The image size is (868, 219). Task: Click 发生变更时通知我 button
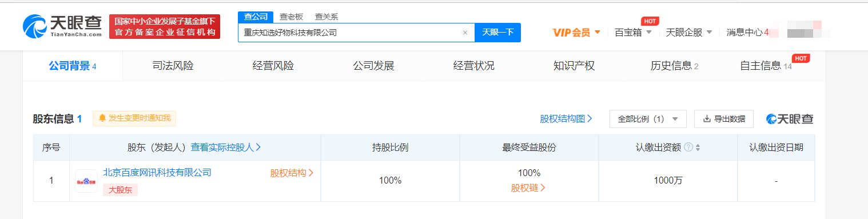134,118
